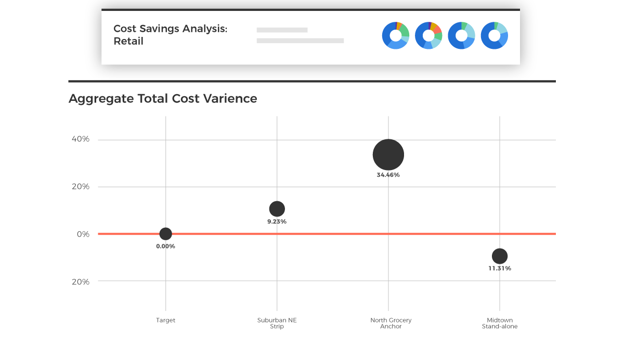Select the second donut chart icon
The image size is (624, 364).
pyautogui.click(x=428, y=35)
